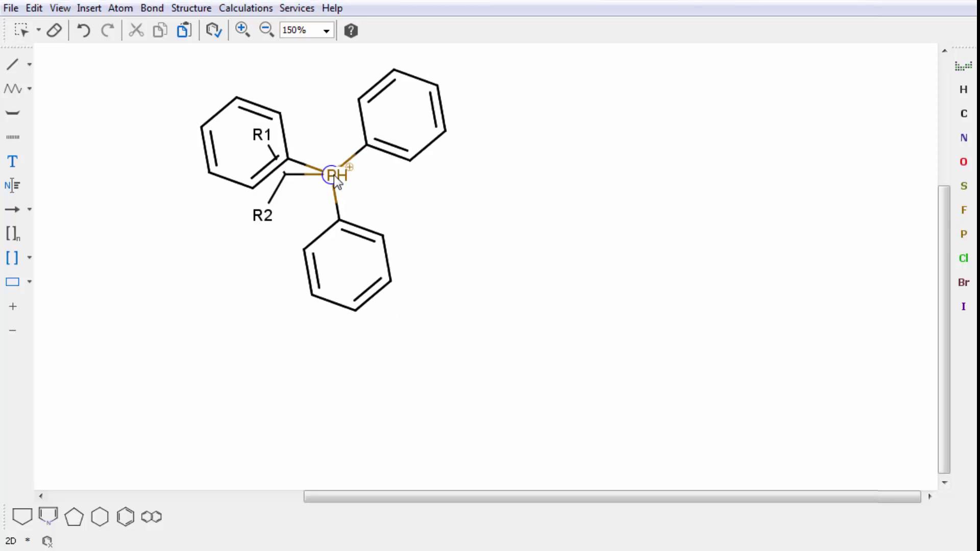
Task: Copy the selection
Action: pos(160,30)
